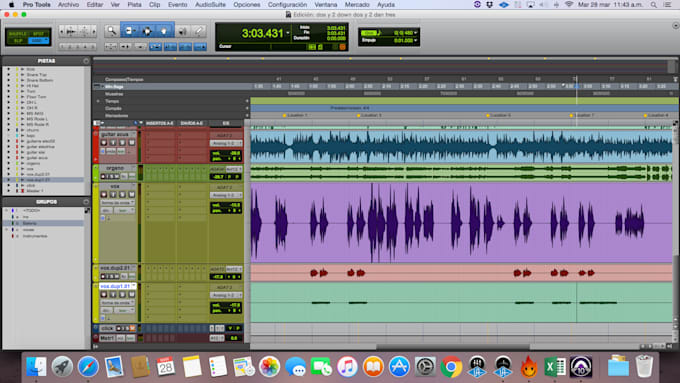Click the vox.dup2.01 track name
Viewport: 680px width, 383px height.
(115, 268)
